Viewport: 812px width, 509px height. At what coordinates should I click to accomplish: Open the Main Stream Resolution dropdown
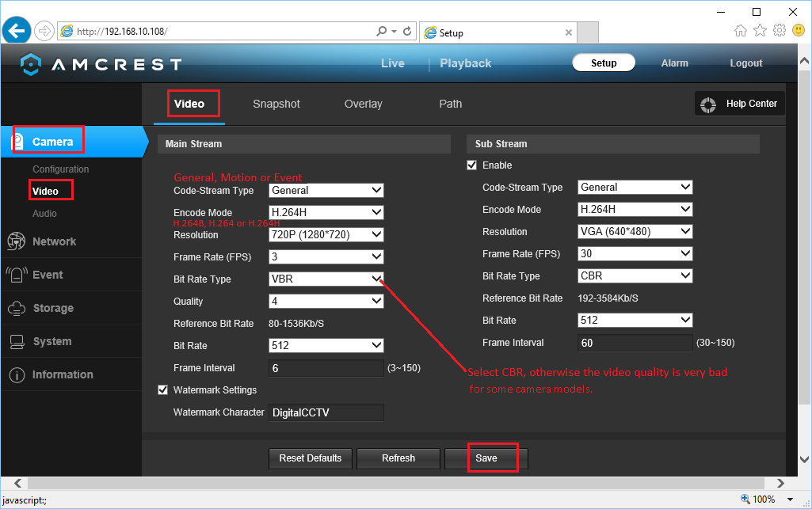click(x=326, y=234)
